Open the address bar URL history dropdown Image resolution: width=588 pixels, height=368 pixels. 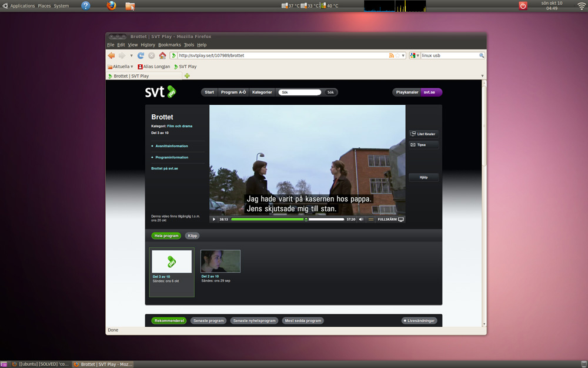(x=403, y=55)
